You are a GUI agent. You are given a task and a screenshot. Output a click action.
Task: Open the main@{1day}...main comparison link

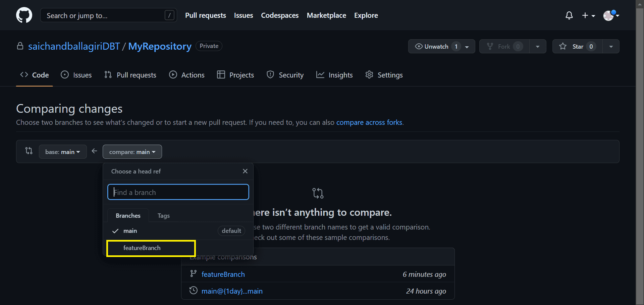point(232,291)
